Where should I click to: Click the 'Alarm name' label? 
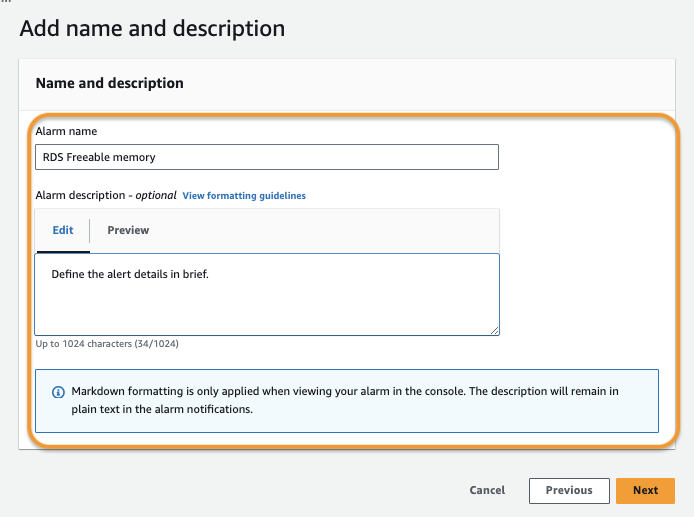(x=66, y=131)
